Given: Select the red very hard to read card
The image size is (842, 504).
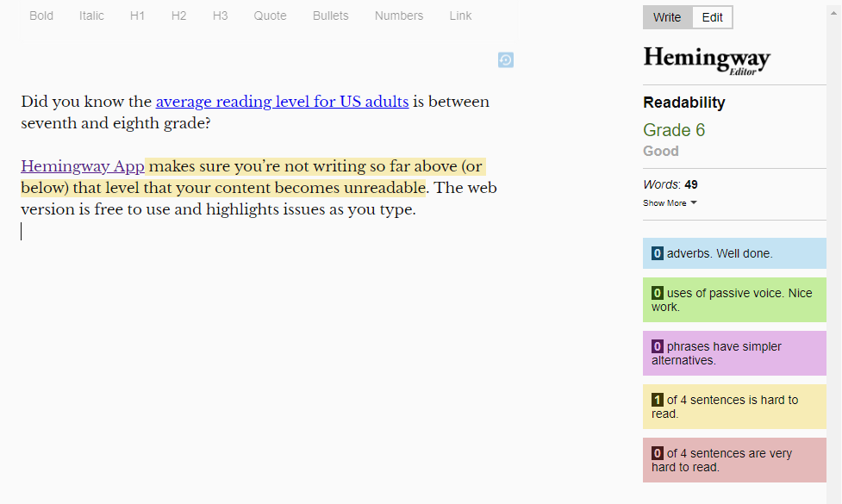Looking at the screenshot, I should pos(734,460).
